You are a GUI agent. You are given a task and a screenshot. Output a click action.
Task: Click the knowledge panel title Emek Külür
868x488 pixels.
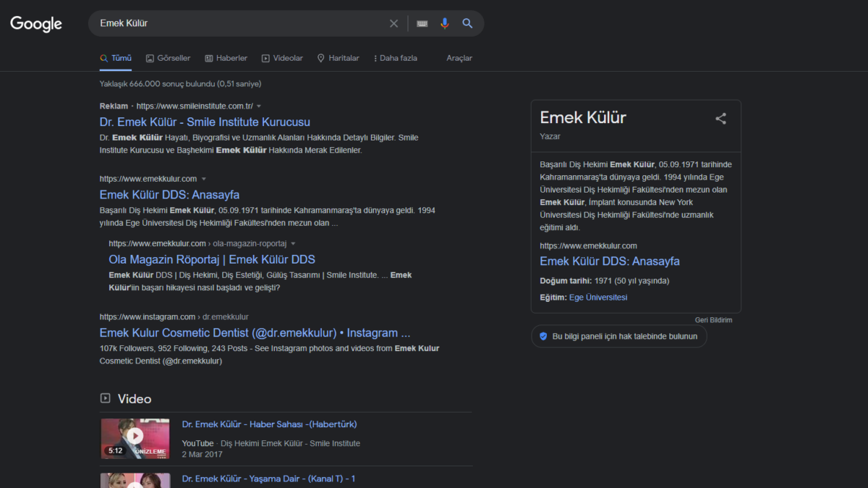tap(583, 117)
